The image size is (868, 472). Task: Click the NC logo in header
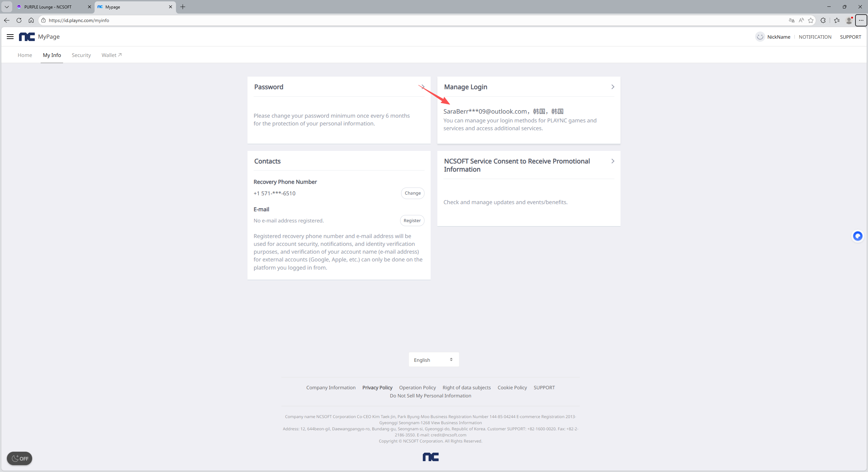pyautogui.click(x=27, y=37)
